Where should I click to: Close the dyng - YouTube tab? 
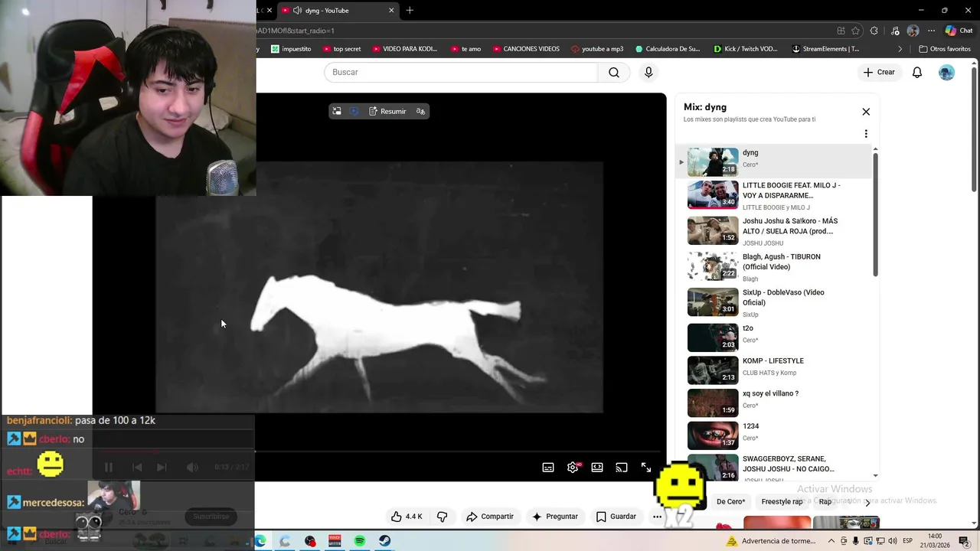[x=391, y=10]
